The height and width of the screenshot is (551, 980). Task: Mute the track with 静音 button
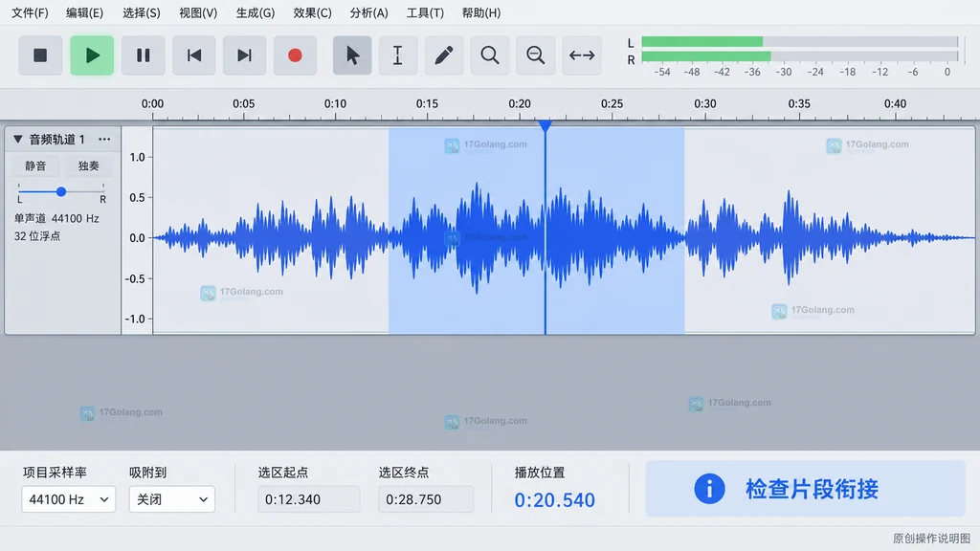(x=35, y=165)
